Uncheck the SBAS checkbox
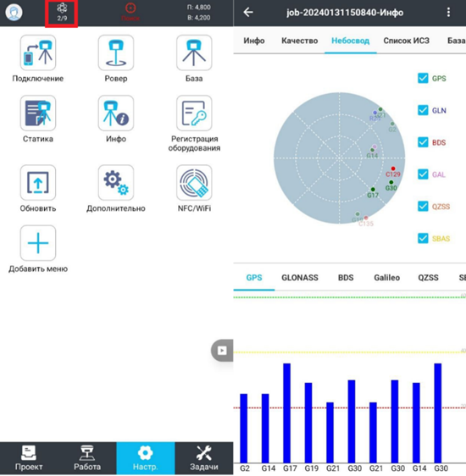 (x=423, y=238)
